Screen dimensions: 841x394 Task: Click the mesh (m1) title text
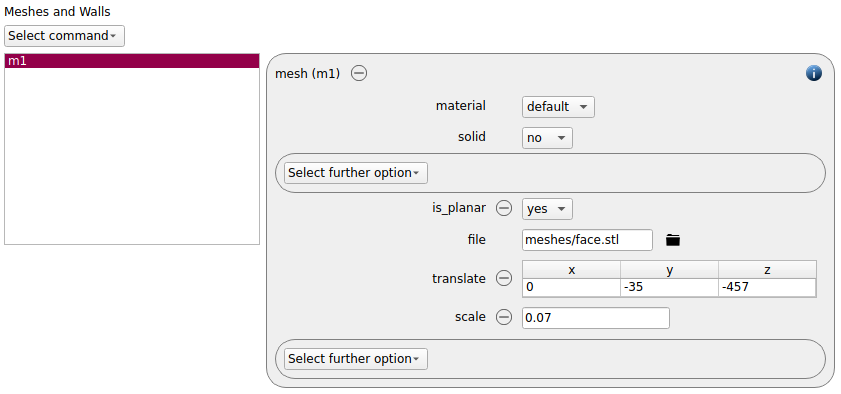[307, 74]
